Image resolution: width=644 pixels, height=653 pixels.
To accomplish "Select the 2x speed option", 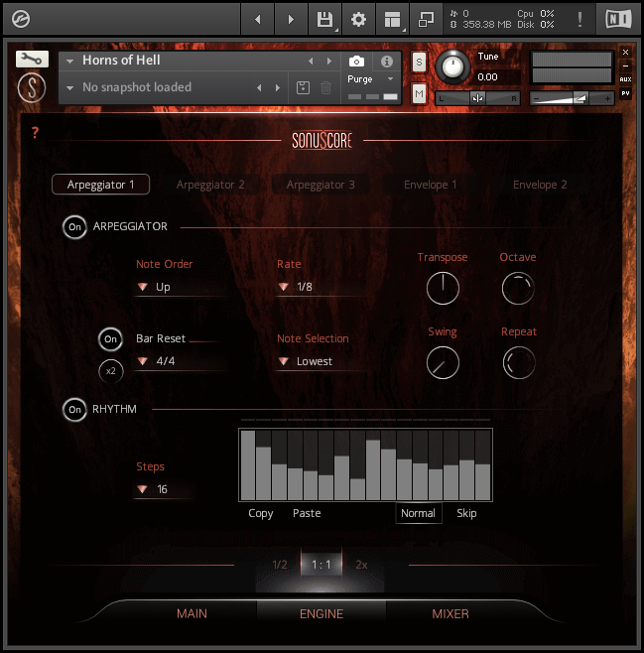I will tap(361, 565).
